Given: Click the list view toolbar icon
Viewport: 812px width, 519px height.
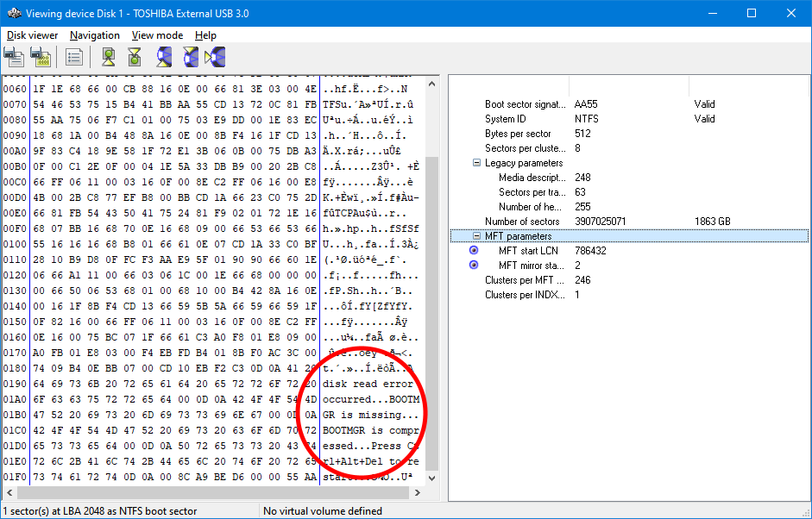Looking at the screenshot, I should [74, 57].
